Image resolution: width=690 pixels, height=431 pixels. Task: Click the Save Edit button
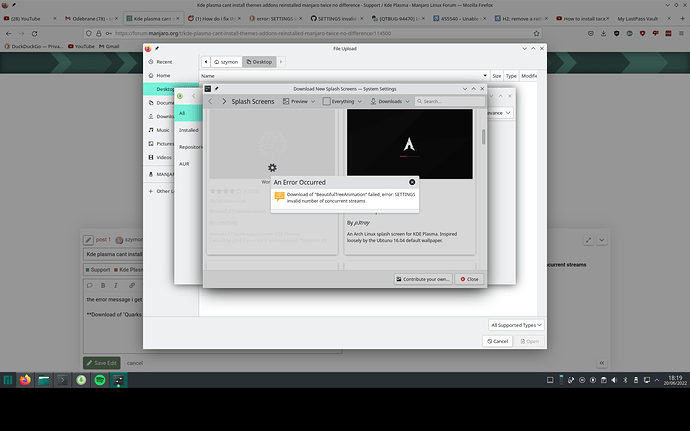coord(102,363)
